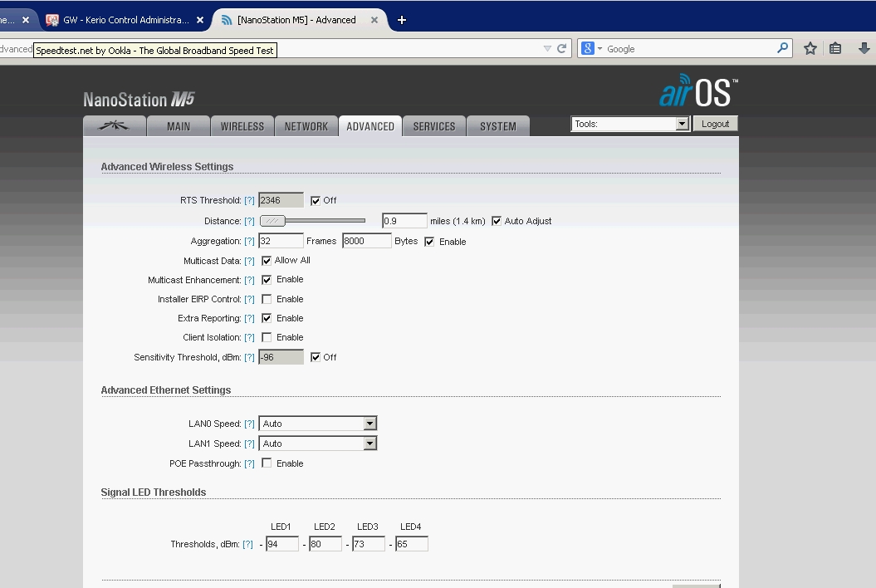
Task: Click the Google search magnifier icon
Action: click(783, 49)
